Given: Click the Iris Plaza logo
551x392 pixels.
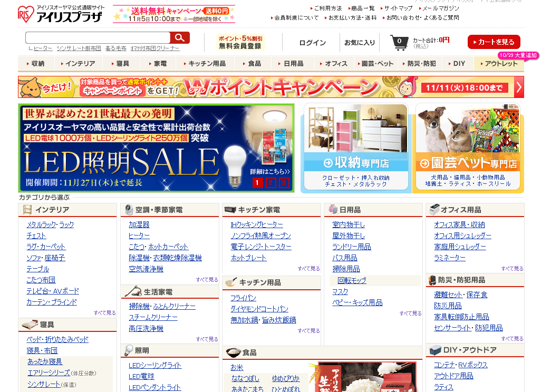Looking at the screenshot, I should (x=60, y=14).
